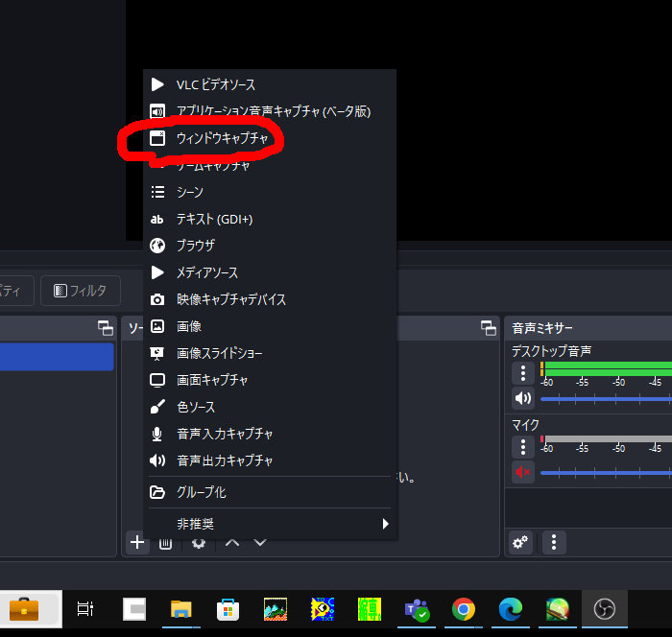672x637 pixels.
Task: Open desktop audio three-dot options menu
Action: (522, 372)
